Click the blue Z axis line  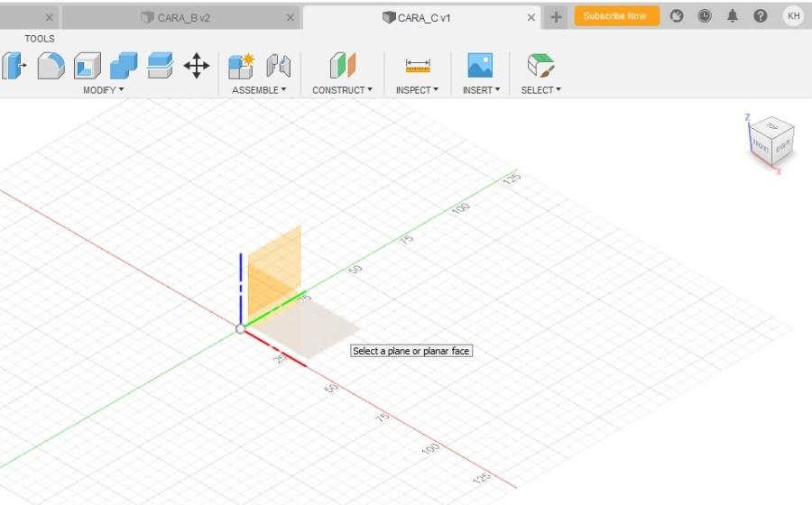(240, 287)
